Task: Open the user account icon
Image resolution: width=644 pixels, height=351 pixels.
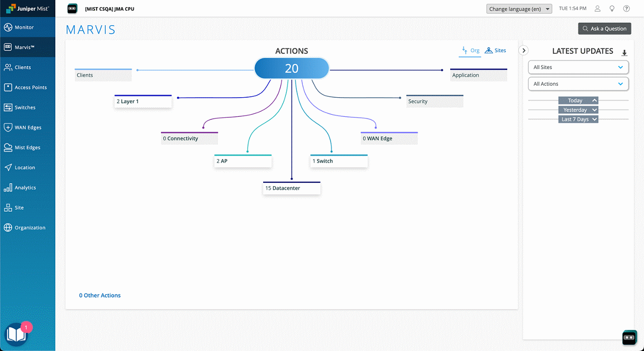Action: [x=597, y=8]
